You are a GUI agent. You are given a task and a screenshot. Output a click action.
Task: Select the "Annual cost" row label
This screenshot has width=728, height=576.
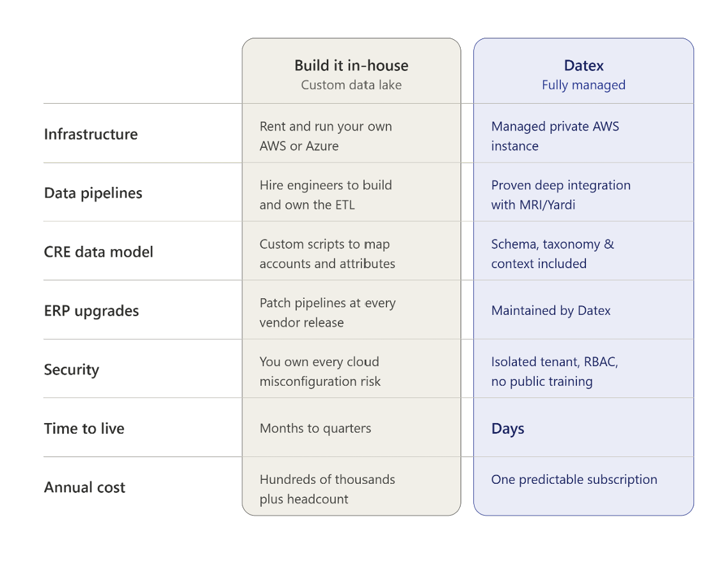pos(84,487)
